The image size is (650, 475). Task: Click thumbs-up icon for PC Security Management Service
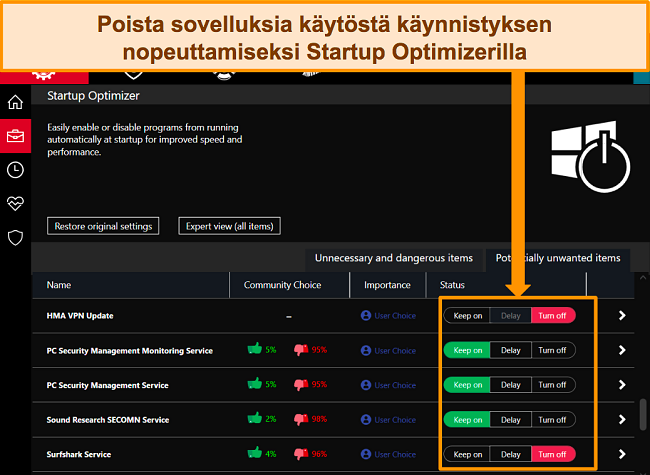coord(255,383)
